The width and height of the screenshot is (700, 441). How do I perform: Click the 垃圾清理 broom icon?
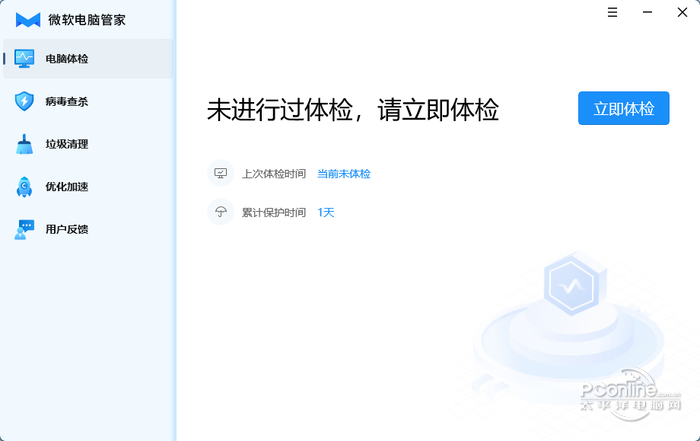pos(24,144)
